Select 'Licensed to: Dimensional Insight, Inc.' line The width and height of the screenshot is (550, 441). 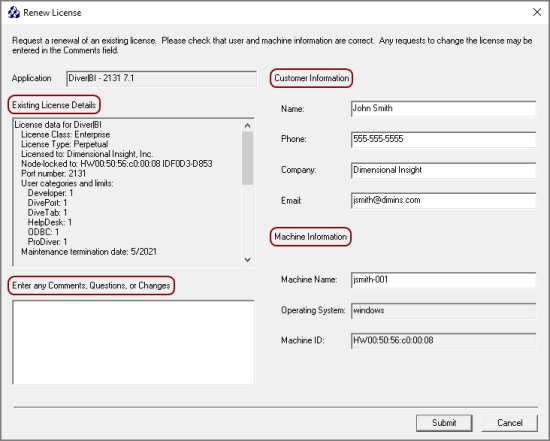pyautogui.click(x=87, y=154)
